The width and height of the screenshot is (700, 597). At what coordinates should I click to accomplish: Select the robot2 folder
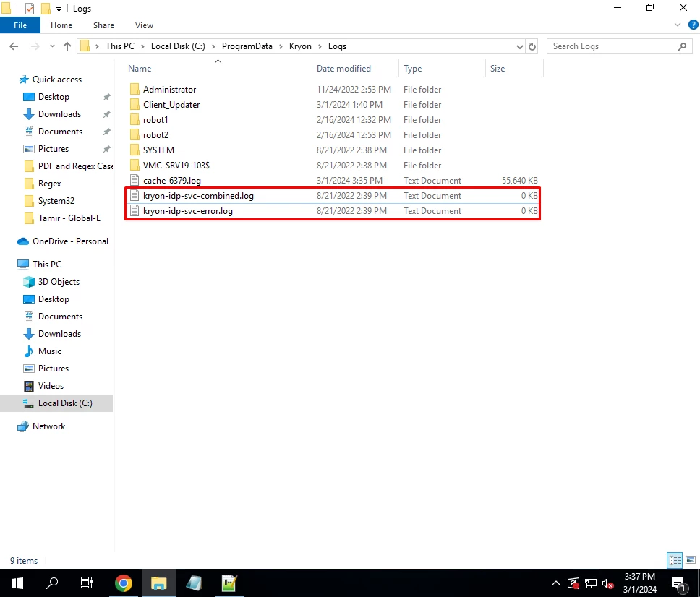155,134
